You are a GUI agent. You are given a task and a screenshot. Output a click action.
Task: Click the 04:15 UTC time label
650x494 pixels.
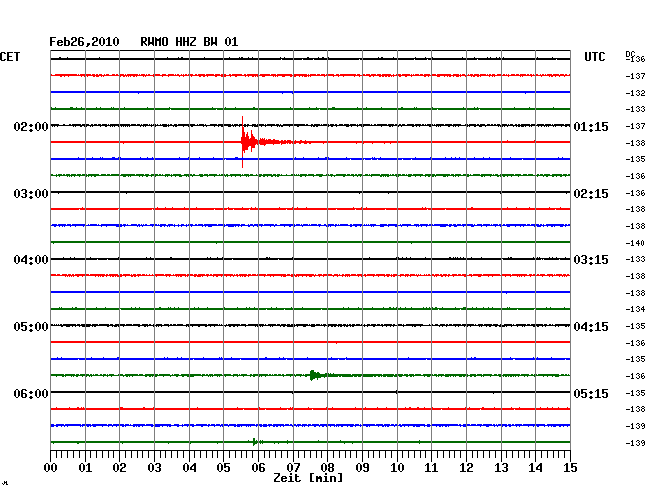591,327
